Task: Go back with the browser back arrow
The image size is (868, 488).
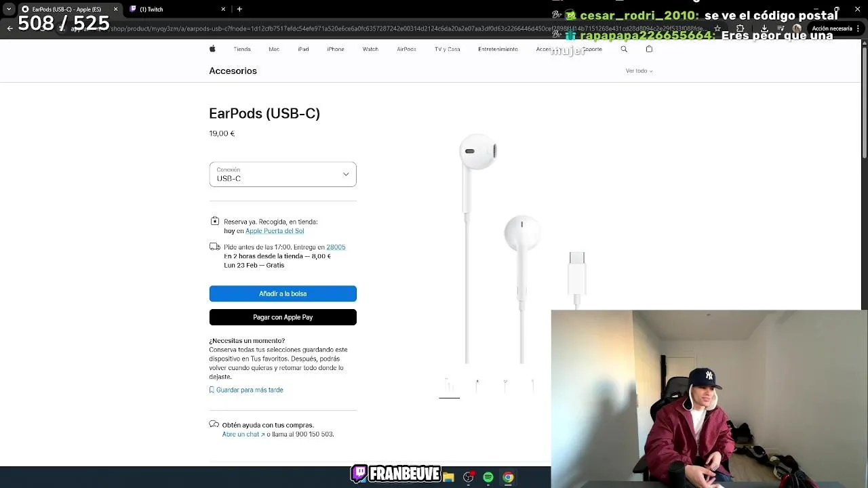Action: [x=9, y=28]
